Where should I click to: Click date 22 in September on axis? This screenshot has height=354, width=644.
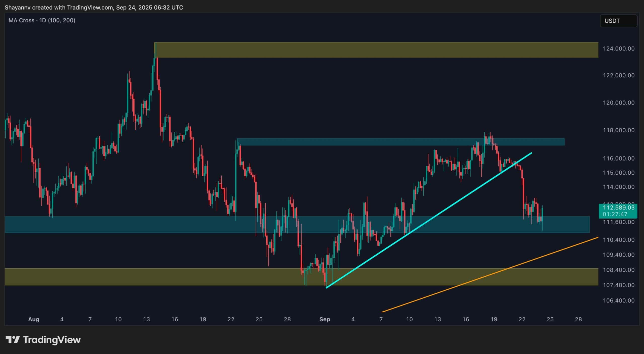[x=522, y=319]
